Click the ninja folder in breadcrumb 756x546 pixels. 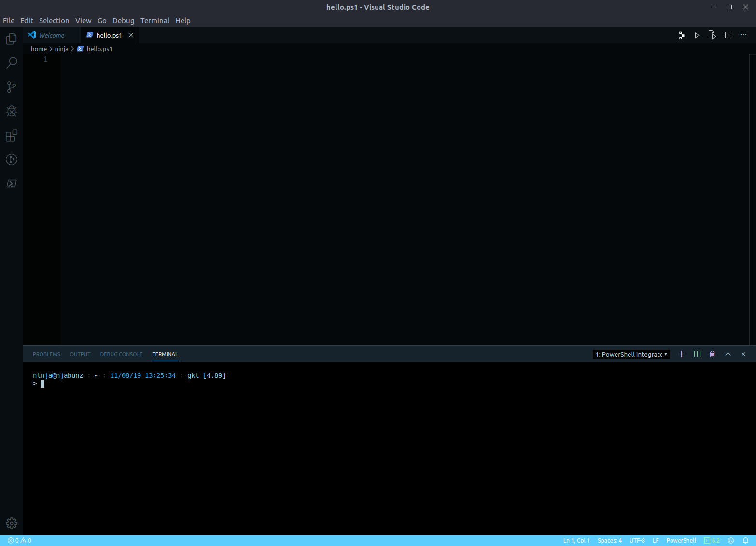(x=61, y=49)
